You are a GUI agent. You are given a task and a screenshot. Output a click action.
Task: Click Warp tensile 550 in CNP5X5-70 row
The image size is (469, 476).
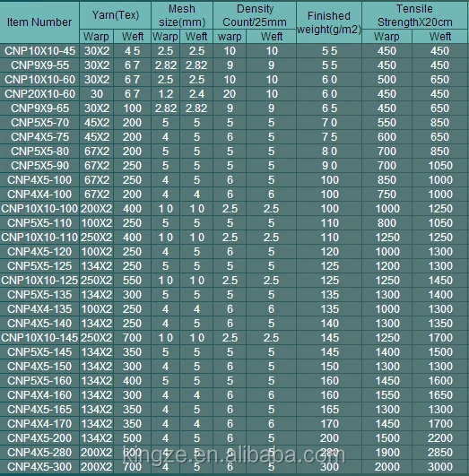pos(387,123)
